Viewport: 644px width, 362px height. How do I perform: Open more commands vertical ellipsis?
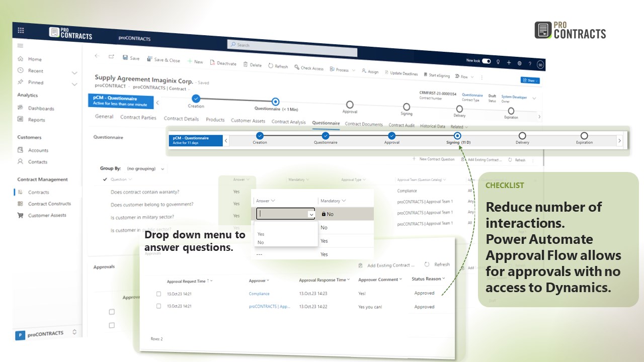click(x=482, y=77)
